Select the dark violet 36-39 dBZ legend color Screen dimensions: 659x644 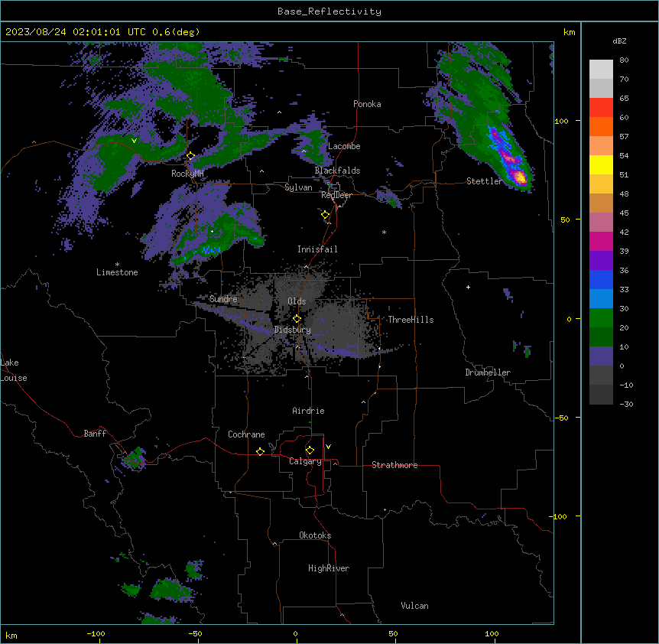coord(601,261)
